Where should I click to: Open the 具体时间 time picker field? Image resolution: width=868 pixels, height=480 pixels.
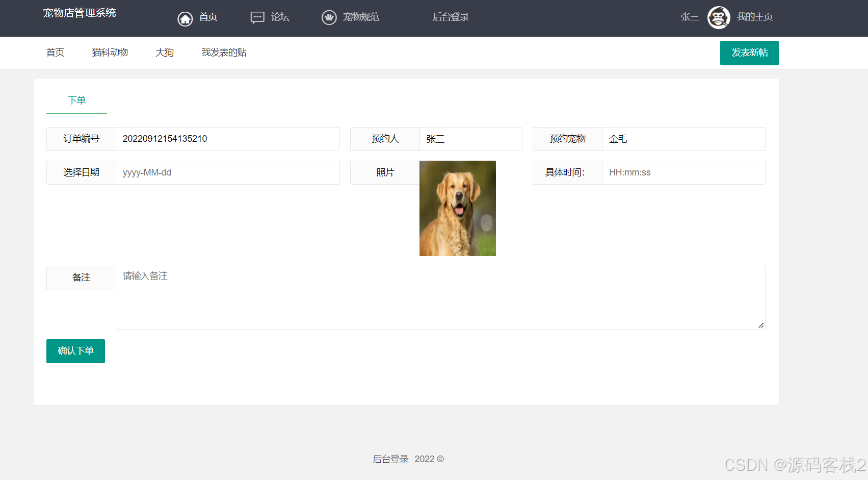(x=683, y=172)
